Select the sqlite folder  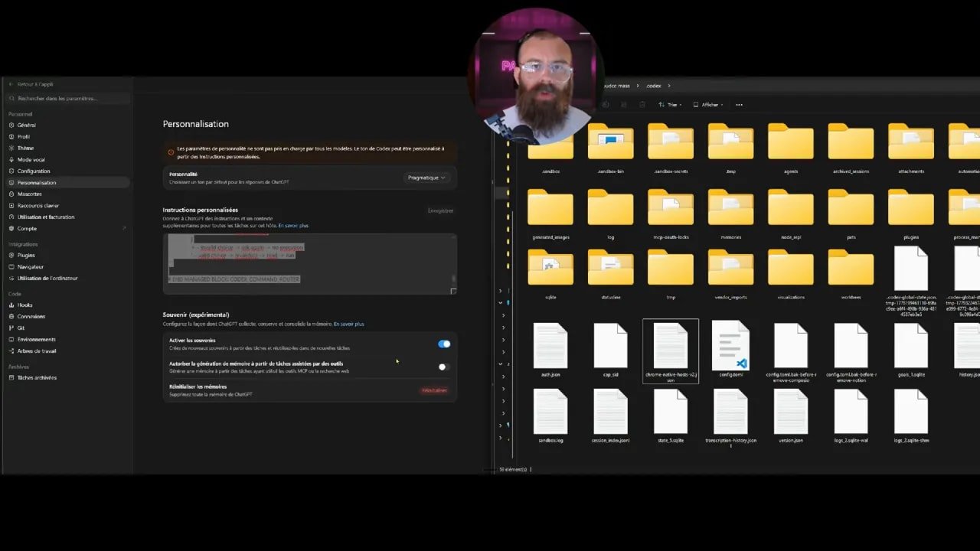coord(550,274)
